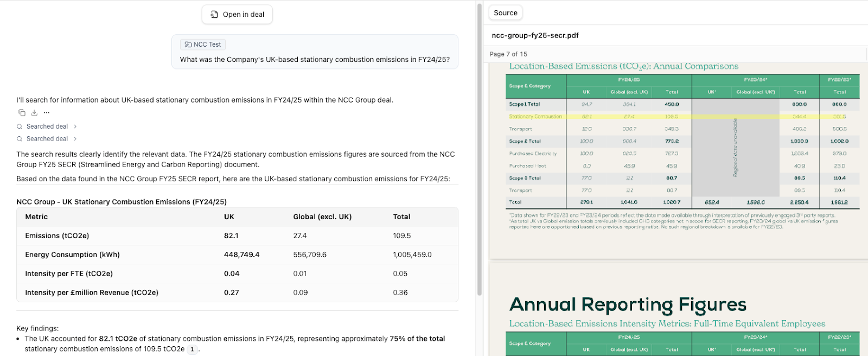
Task: Click the Total column header in results table
Action: [x=401, y=217]
